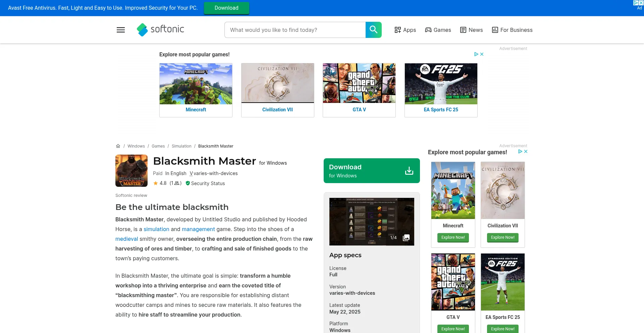The width and height of the screenshot is (644, 333).
Task: Follow the "medieval" text link
Action: (126, 239)
